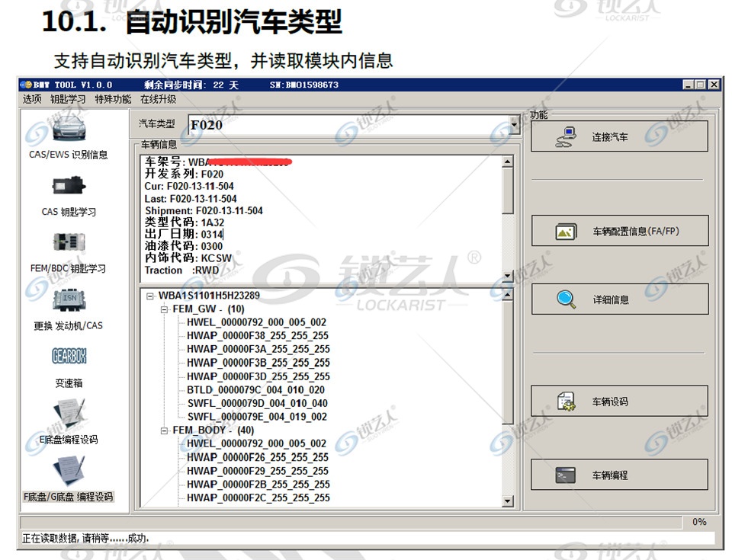Select the FEM_GW - (10) node

click(x=208, y=309)
